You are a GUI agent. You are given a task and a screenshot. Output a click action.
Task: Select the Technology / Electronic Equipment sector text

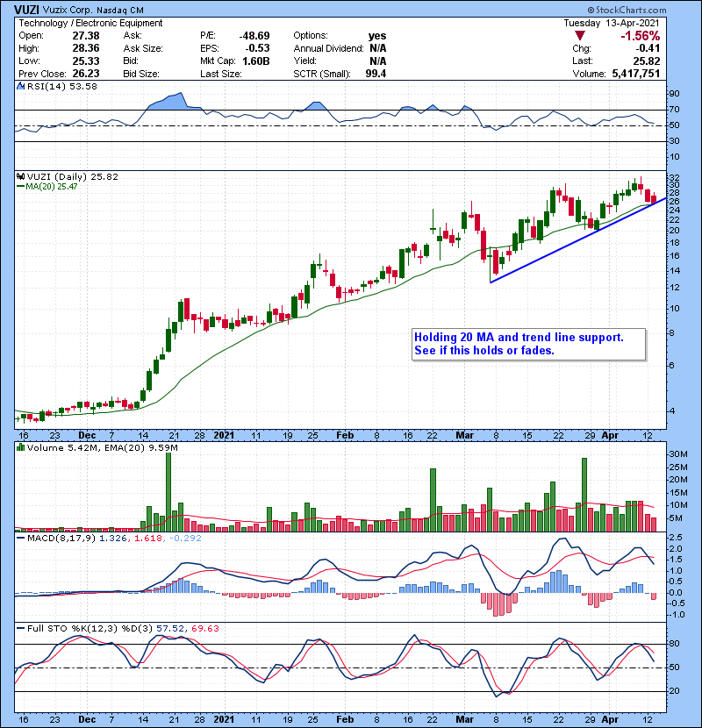[x=90, y=23]
